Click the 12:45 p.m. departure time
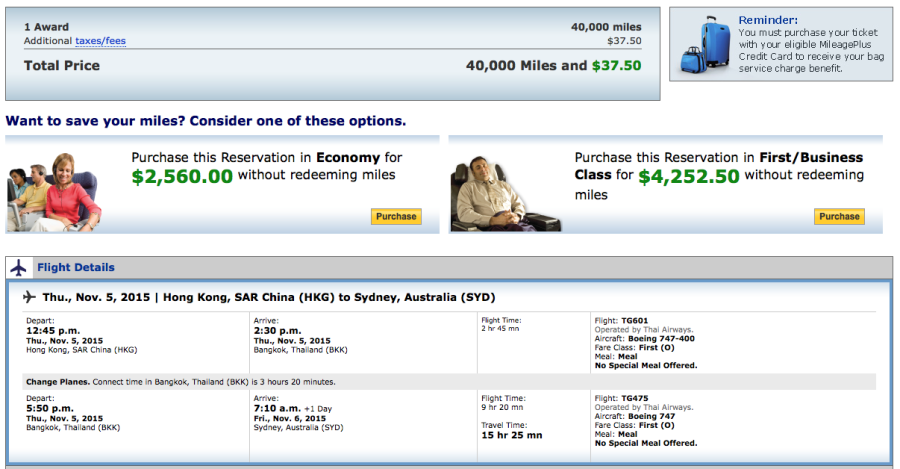 51,330
